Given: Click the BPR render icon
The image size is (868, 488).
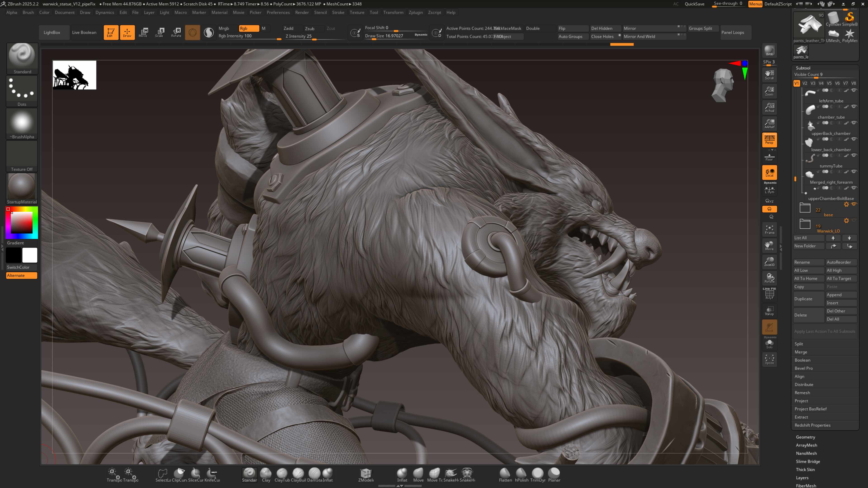Looking at the screenshot, I should 769,51.
